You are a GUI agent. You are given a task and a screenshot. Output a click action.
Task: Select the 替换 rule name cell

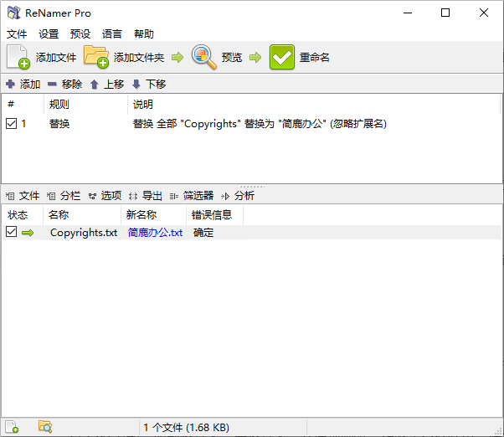(x=59, y=124)
